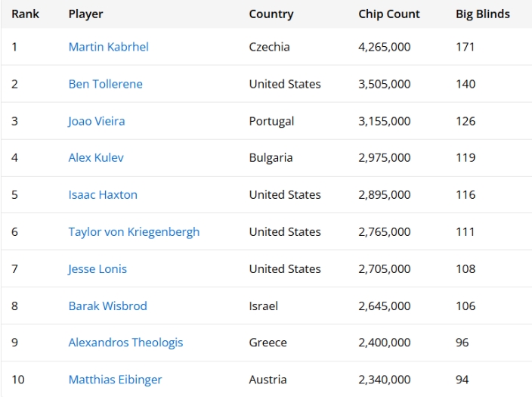Click chip count 4,265,000 cell
Image resolution: width=532 pixels, height=397 pixels.
click(385, 47)
